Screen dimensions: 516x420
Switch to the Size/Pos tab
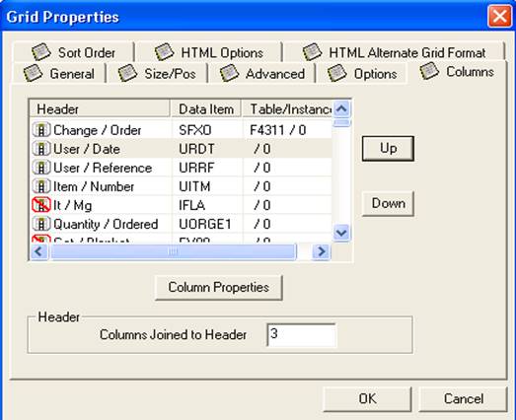[157, 73]
